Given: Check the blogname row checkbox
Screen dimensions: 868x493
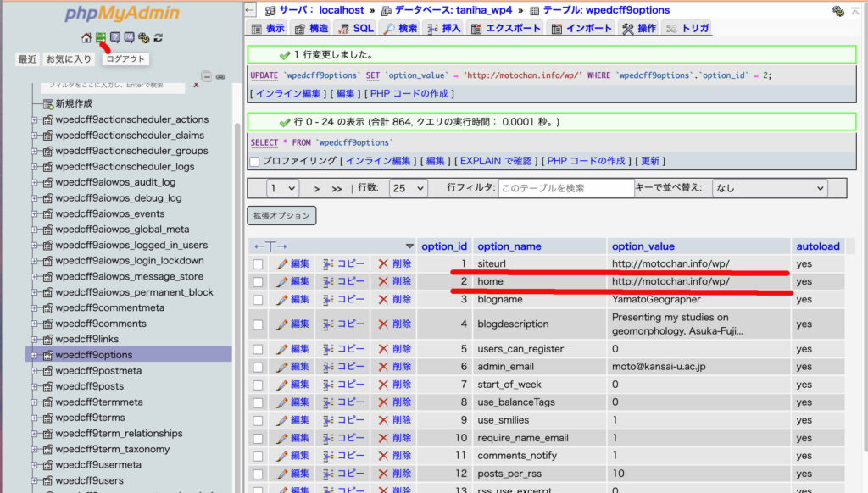Looking at the screenshot, I should (x=258, y=299).
